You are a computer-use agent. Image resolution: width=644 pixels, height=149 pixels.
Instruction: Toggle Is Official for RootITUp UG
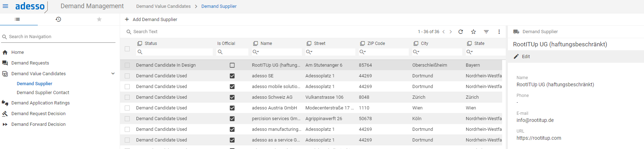click(232, 65)
